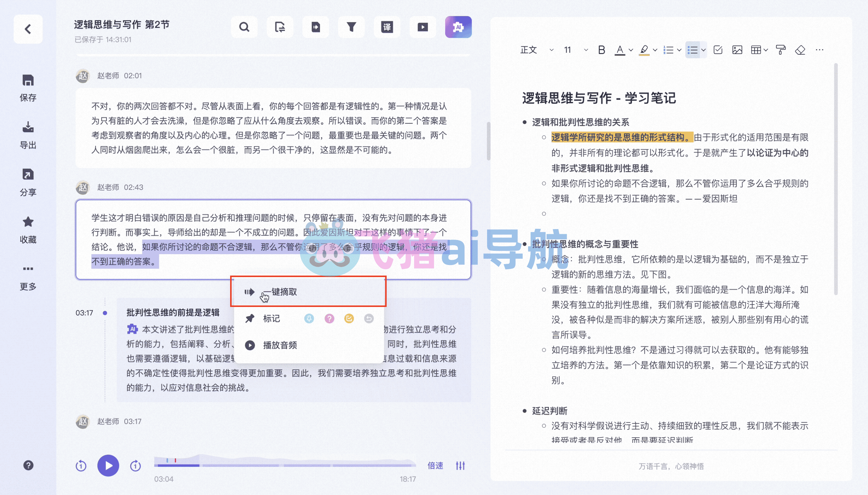Clear formatting with the eraser icon

coord(800,50)
